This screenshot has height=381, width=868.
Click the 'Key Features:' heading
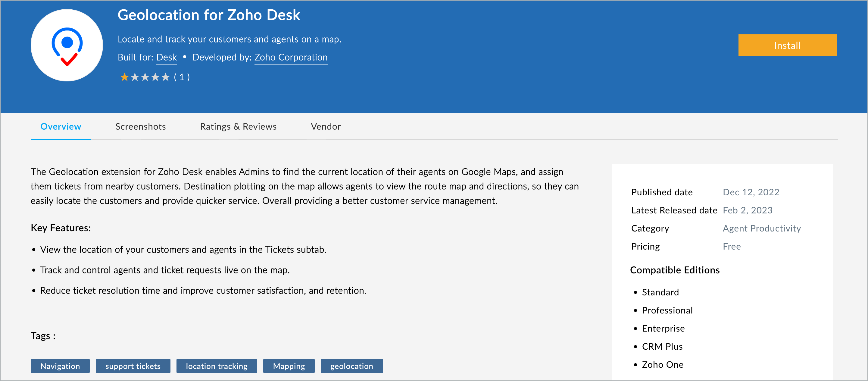click(x=61, y=228)
